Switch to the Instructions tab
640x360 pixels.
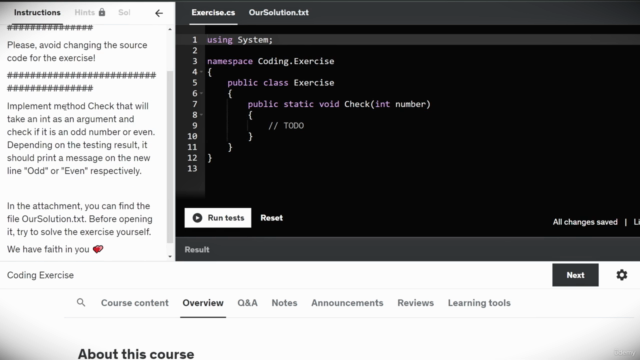pos(37,12)
